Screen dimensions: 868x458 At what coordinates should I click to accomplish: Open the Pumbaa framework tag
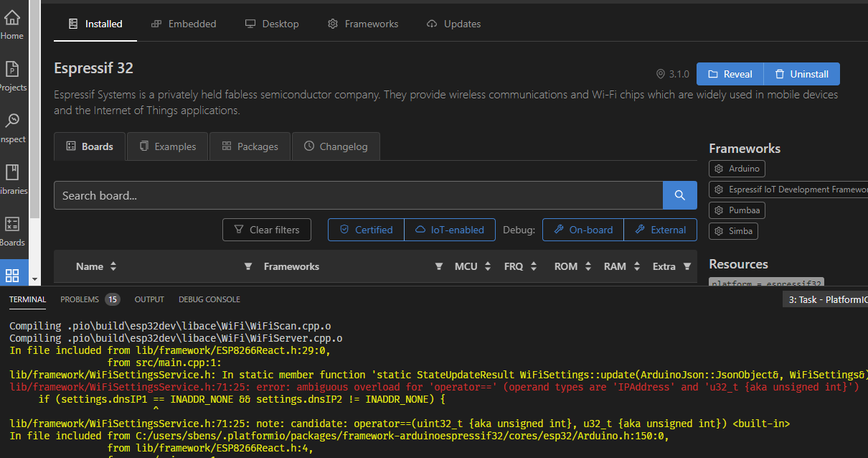737,210
